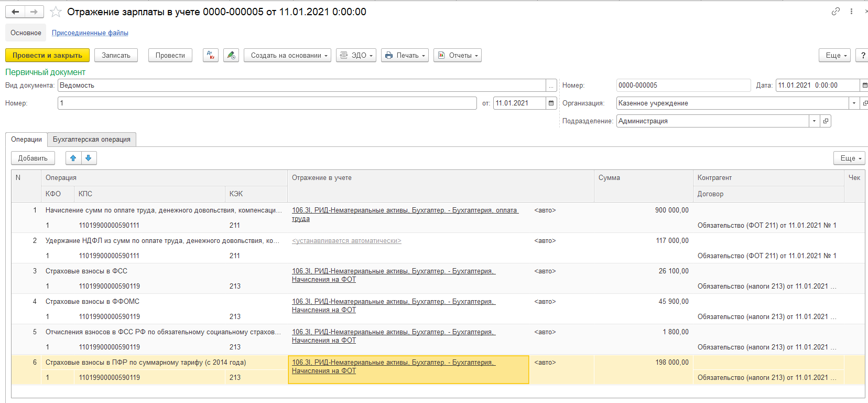Open the Печать dropdown menu
The height and width of the screenshot is (403, 868).
(x=405, y=55)
